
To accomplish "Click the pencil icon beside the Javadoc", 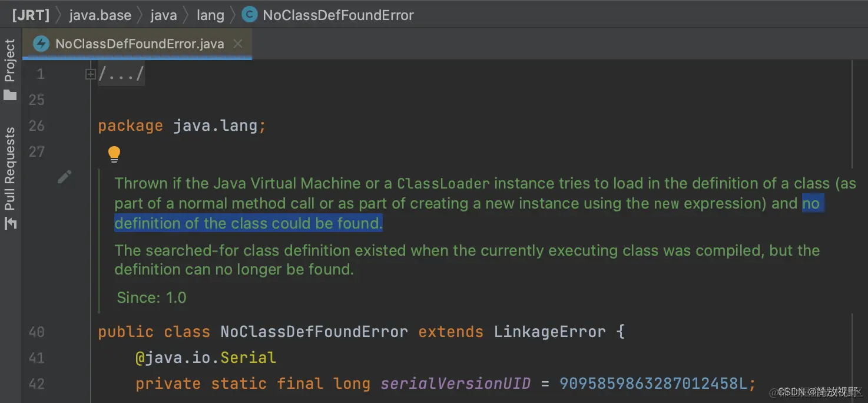I will pyautogui.click(x=64, y=176).
